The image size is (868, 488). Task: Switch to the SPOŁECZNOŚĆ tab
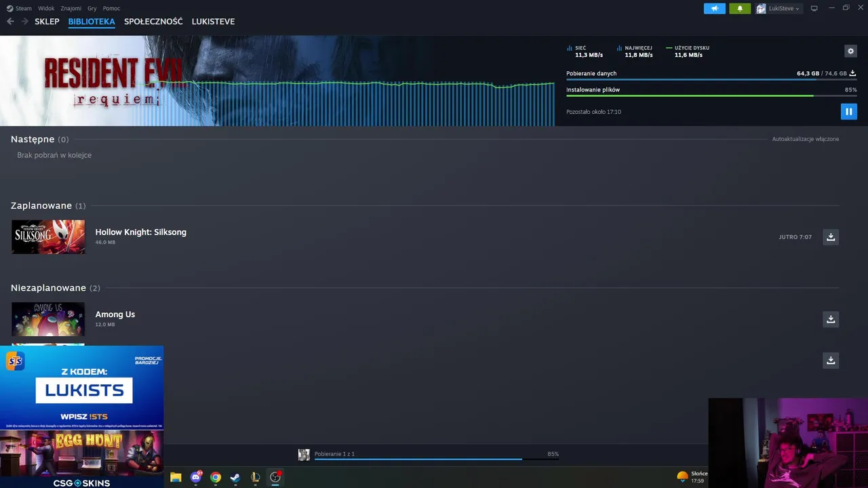click(x=153, y=22)
